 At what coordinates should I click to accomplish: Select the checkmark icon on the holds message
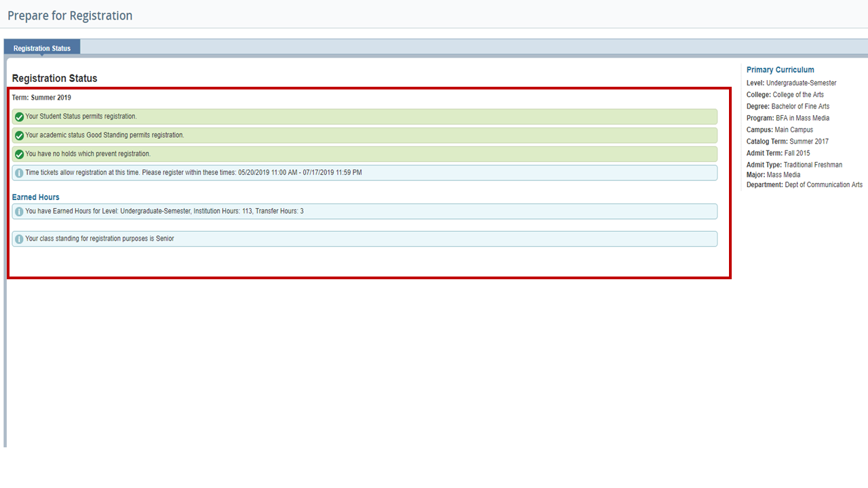[x=20, y=154]
